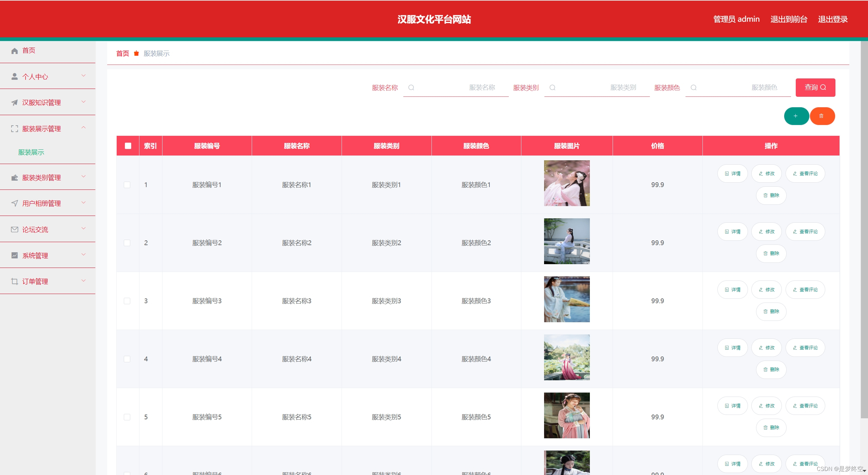
Task: Click 管理员 admin in the header
Action: [736, 19]
